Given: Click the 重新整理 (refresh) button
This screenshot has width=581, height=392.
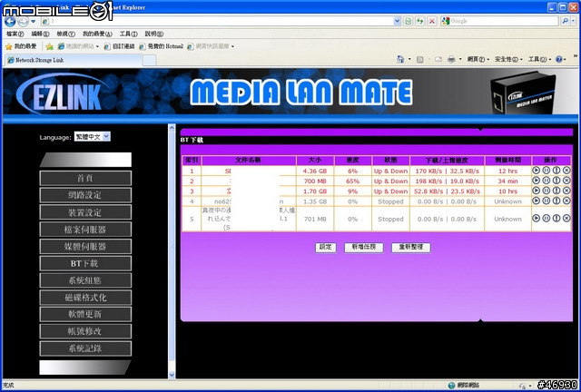Looking at the screenshot, I should tap(411, 247).
